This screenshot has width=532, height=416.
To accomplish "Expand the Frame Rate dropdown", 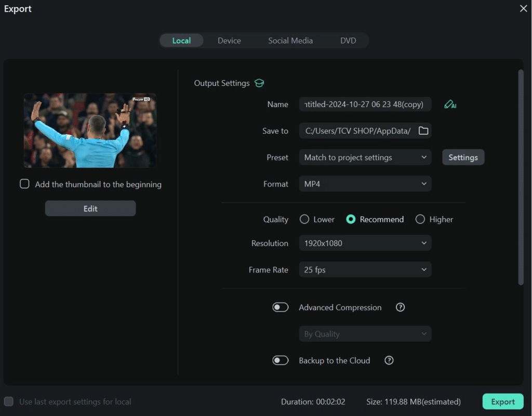I will 365,270.
